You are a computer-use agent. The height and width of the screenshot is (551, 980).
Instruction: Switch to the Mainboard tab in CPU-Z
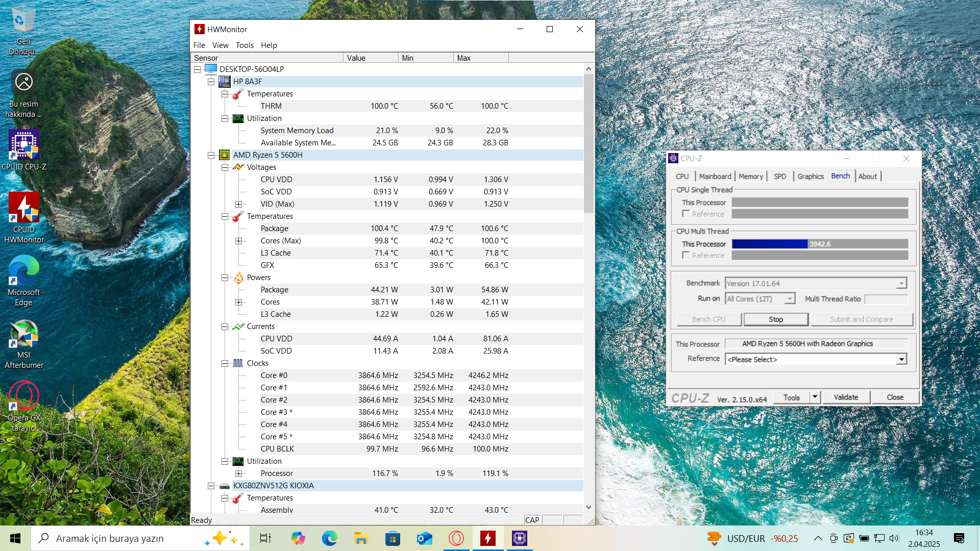pos(715,177)
